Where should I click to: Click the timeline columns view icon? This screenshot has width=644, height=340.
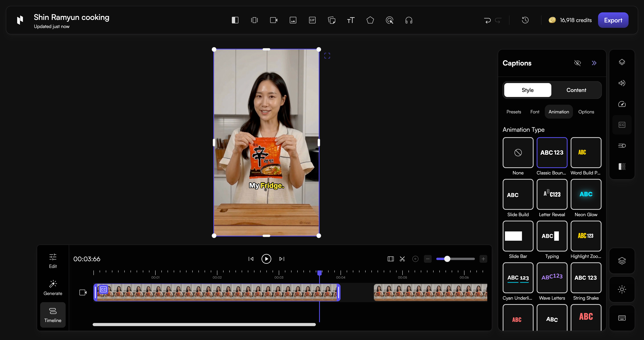[391, 259]
